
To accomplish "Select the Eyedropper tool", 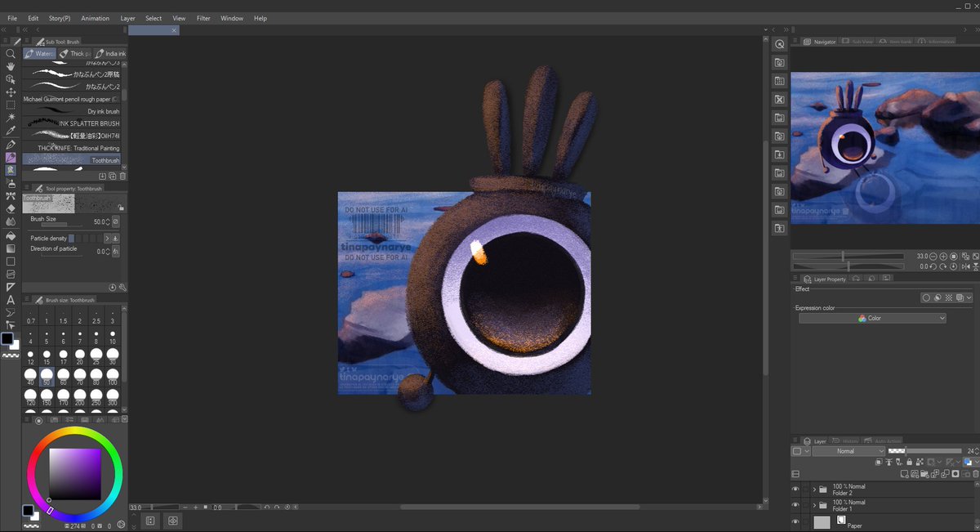I will (11, 131).
